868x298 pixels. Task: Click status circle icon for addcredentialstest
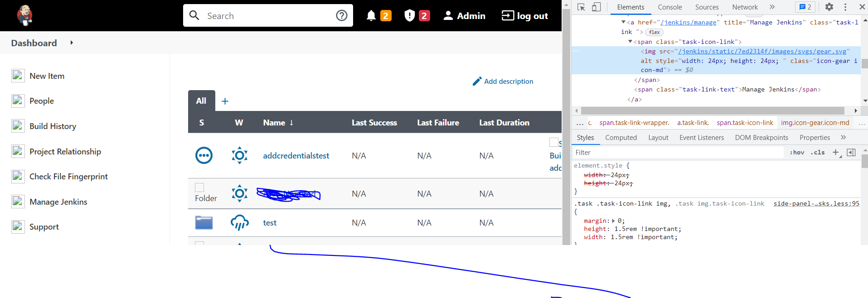click(204, 155)
